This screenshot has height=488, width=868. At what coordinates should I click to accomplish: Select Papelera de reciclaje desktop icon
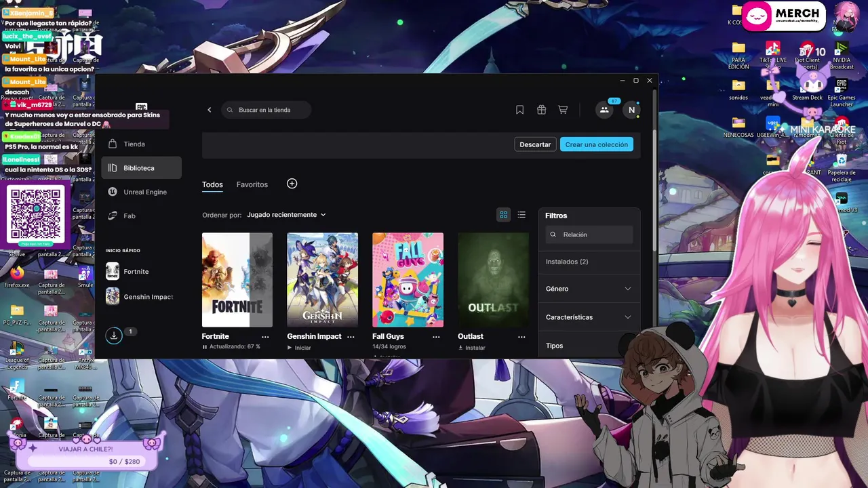842,168
